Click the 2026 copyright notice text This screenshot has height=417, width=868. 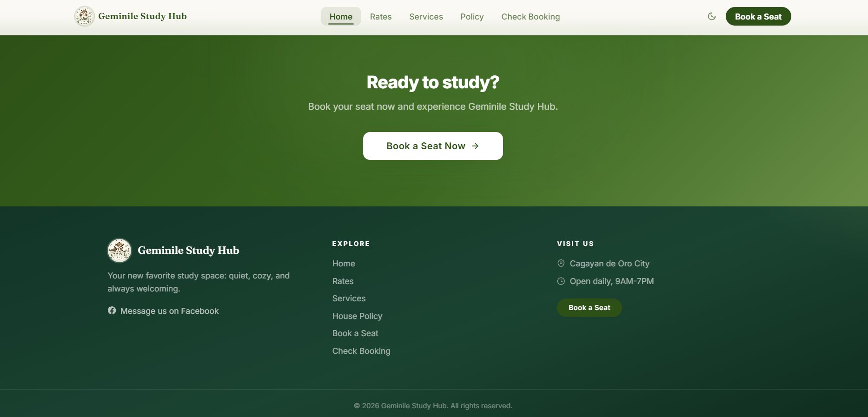(433, 406)
